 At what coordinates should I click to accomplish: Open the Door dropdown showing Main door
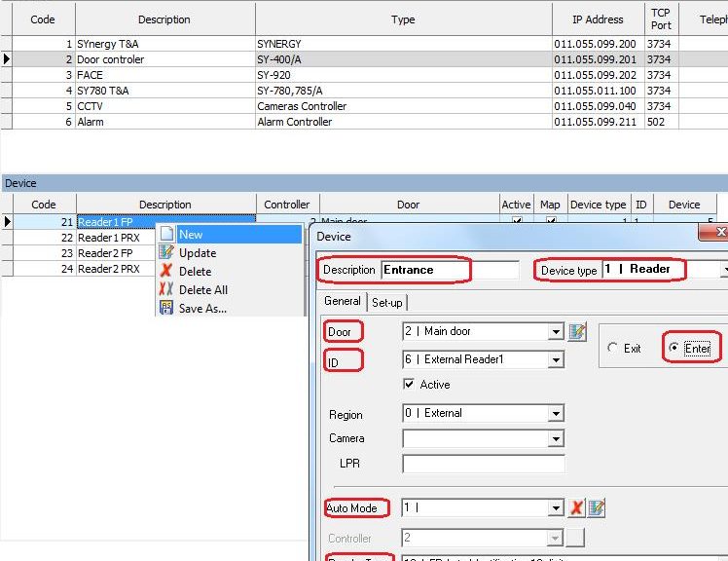[x=556, y=332]
